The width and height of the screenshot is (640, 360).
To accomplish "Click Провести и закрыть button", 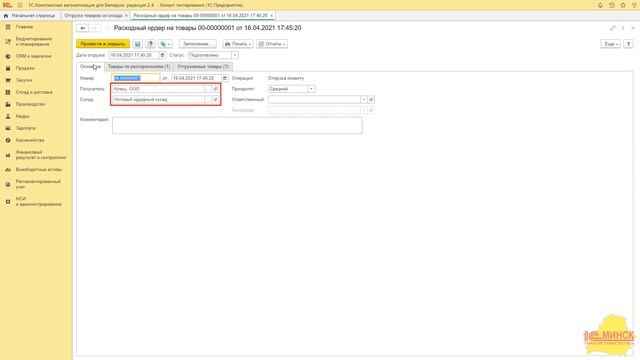I will tap(103, 44).
